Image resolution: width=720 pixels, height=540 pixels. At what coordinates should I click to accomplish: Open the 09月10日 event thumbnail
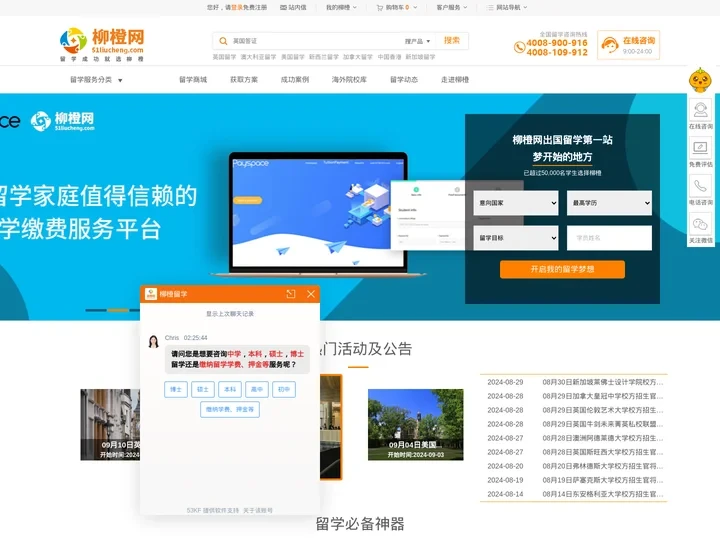coord(110,425)
